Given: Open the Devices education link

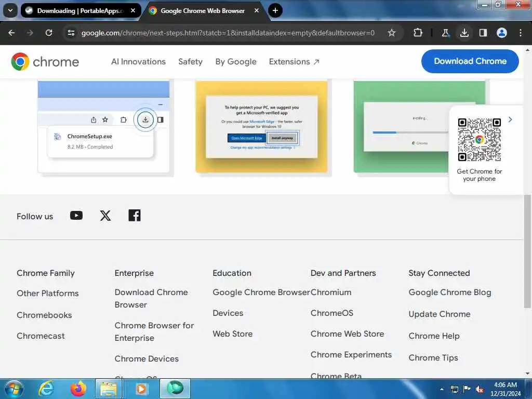Looking at the screenshot, I should point(228,313).
